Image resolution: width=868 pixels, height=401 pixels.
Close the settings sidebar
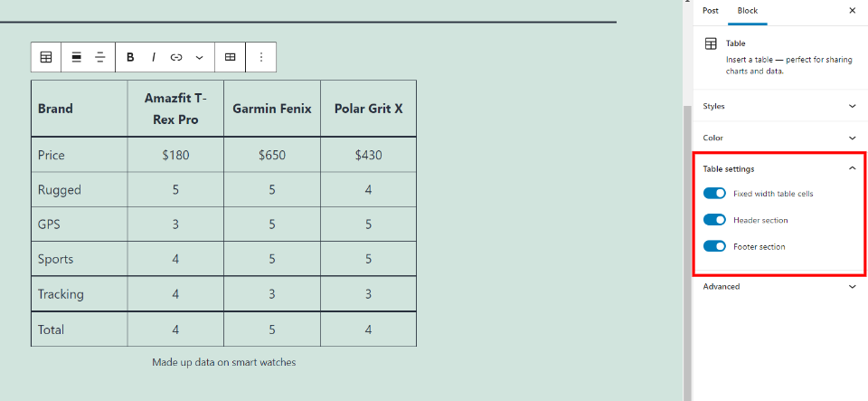852,11
